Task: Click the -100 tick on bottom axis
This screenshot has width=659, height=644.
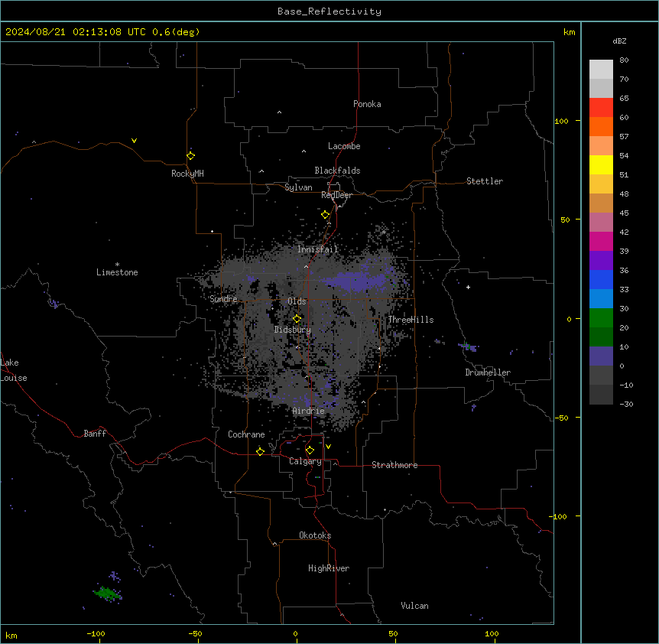Action: click(x=96, y=634)
